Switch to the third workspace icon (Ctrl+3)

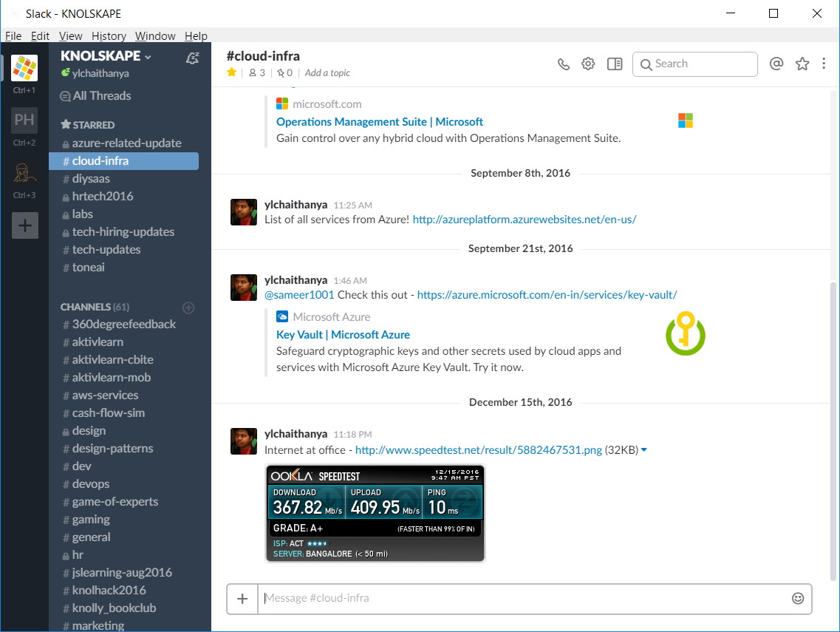click(x=24, y=173)
